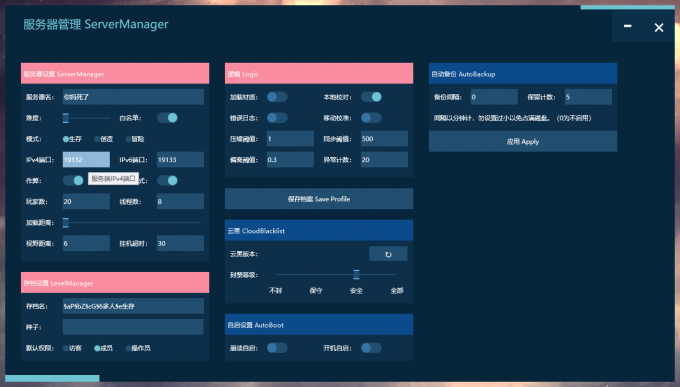Click the backup interval (备份间隔) field
Screen dimensions: 680x387
[x=494, y=97]
